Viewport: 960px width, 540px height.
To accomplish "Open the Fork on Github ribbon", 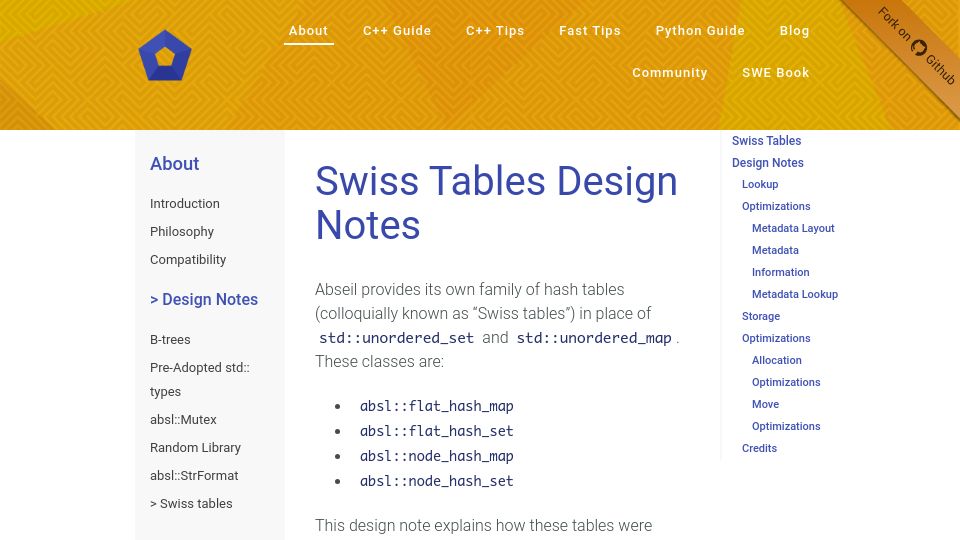I will pos(917,46).
